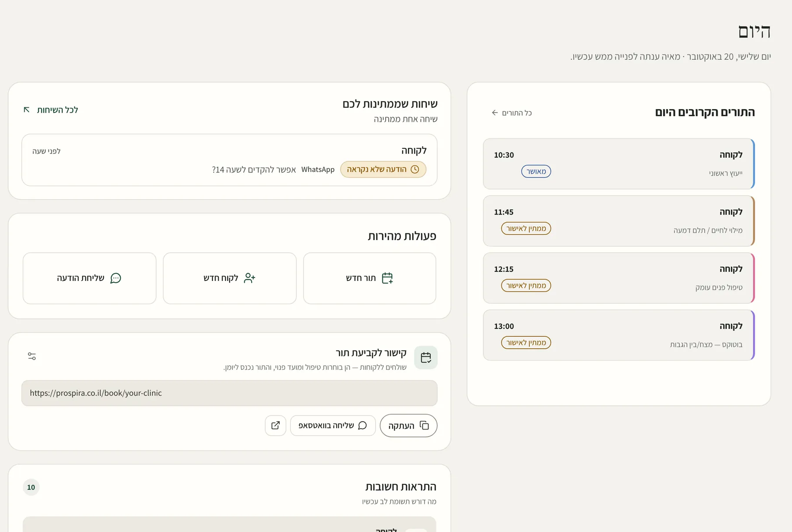The height and width of the screenshot is (532, 792).
Task: Click the היום page title
Action: click(x=754, y=32)
